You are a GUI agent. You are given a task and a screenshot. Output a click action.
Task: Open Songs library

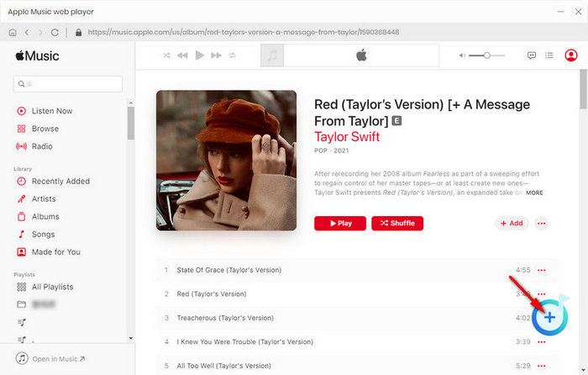click(36, 235)
